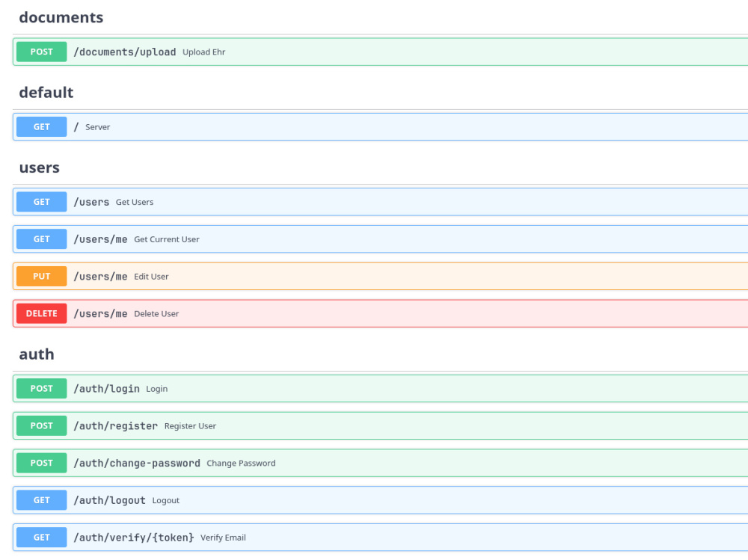
Task: Expand the /documents/upload Upload Ehr endpoint
Action: [x=299, y=52]
